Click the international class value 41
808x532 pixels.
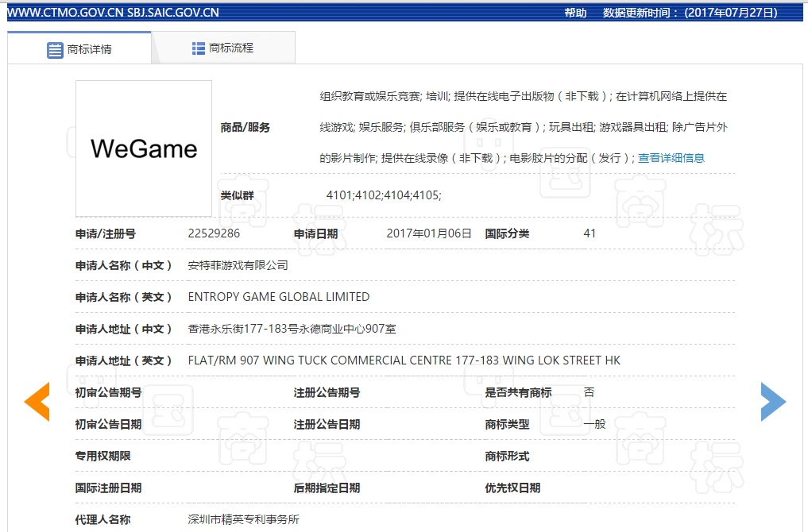590,233
